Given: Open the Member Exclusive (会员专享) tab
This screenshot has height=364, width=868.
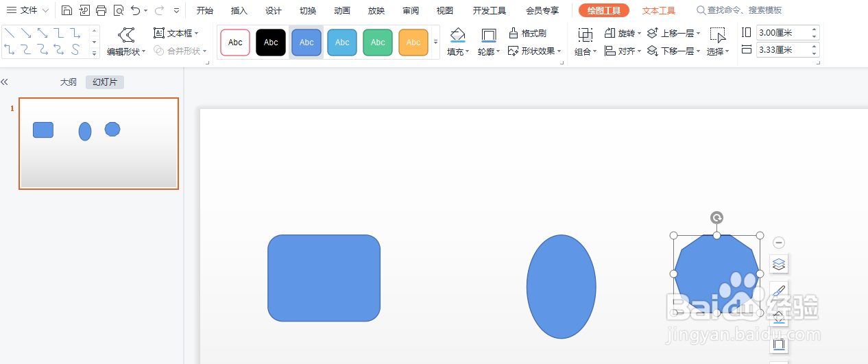Looking at the screenshot, I should pos(542,10).
